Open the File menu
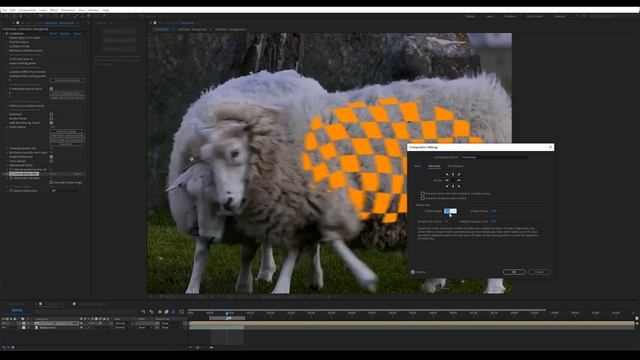Screen dimensions: 640x360 (4, 10)
